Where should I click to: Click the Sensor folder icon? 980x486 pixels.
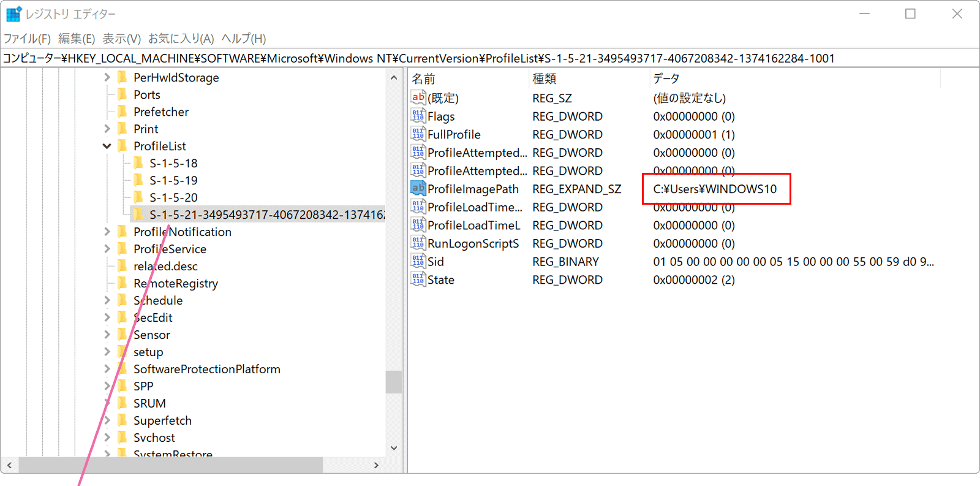[122, 335]
